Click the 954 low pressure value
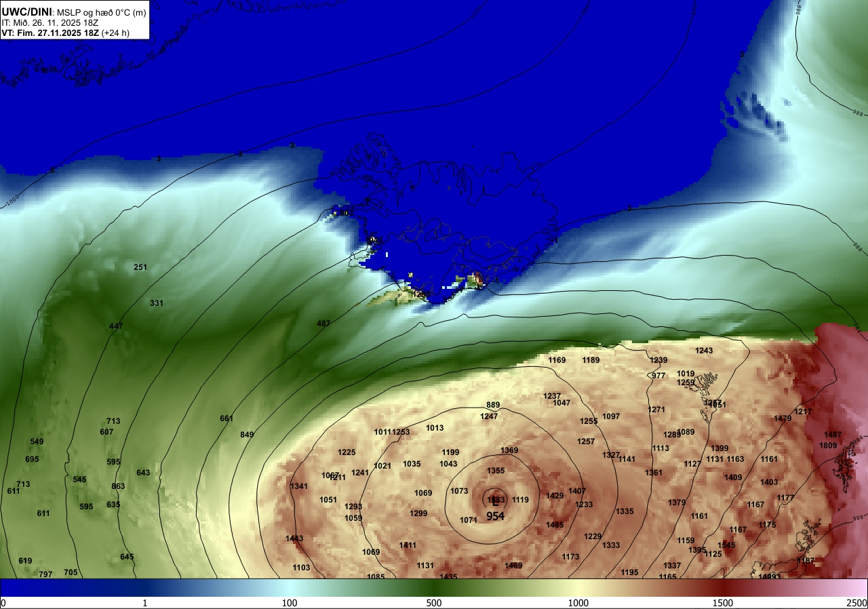This screenshot has height=609, width=868. click(495, 516)
